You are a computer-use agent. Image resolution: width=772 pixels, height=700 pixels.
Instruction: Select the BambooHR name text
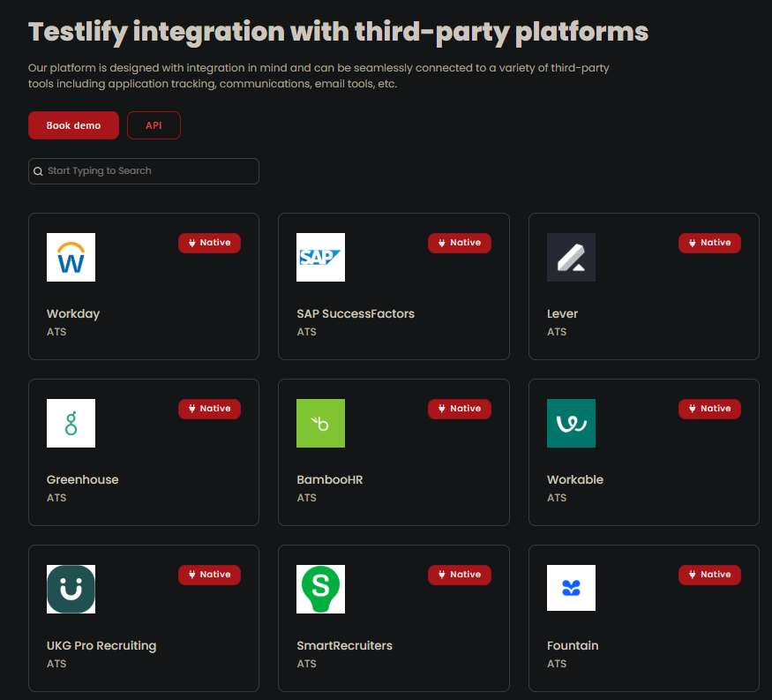coord(329,480)
